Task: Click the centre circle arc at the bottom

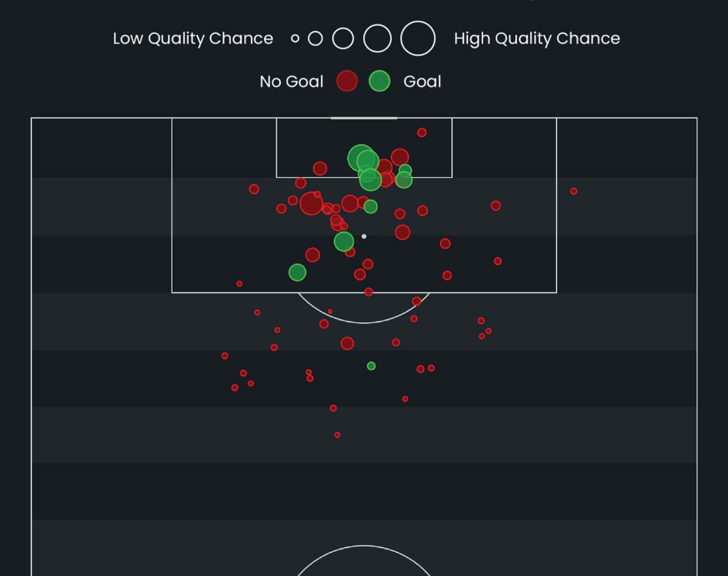Action: click(x=364, y=546)
